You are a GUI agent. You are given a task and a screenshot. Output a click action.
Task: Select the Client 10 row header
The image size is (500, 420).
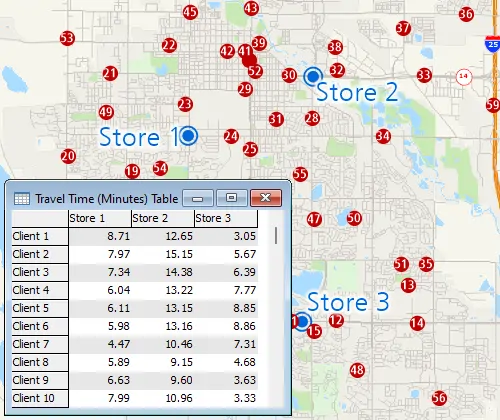point(40,399)
